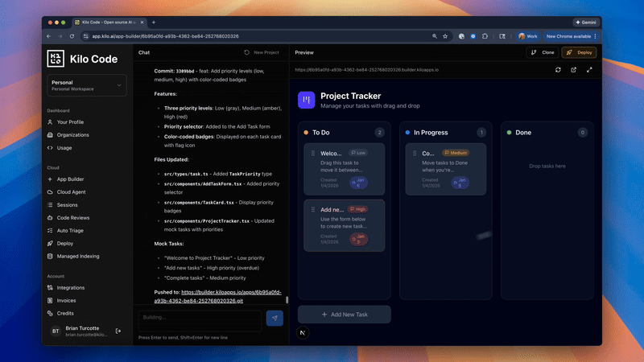The height and width of the screenshot is (362, 644).
Task: Start a New Project in chat
Action: [262, 52]
